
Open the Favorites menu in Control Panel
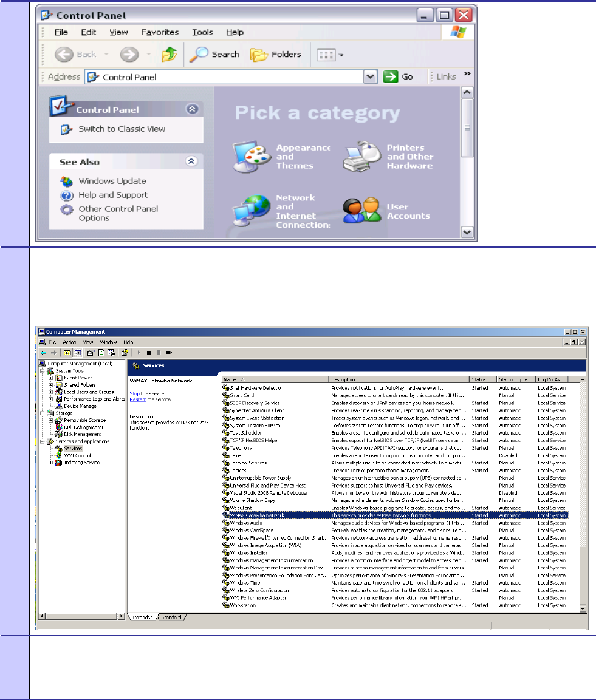160,32
